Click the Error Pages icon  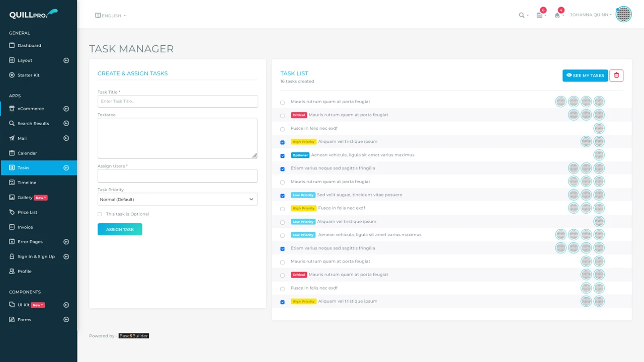[12, 242]
